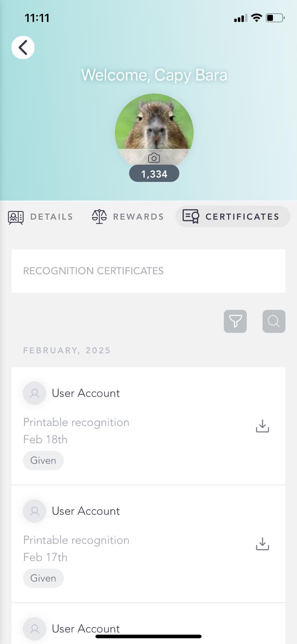Tap the first User Account avatar
297x644 pixels.
[x=35, y=393]
